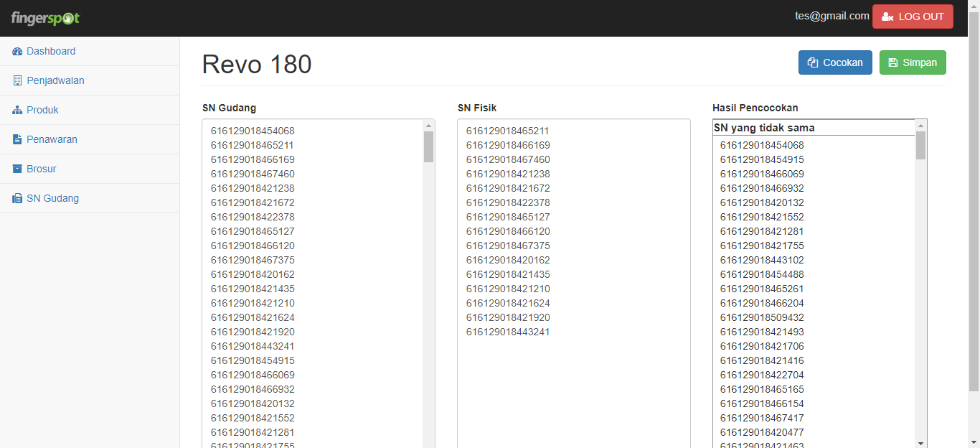This screenshot has width=980, height=448.
Task: Click inside the SN Fisik text area
Action: pos(573,388)
